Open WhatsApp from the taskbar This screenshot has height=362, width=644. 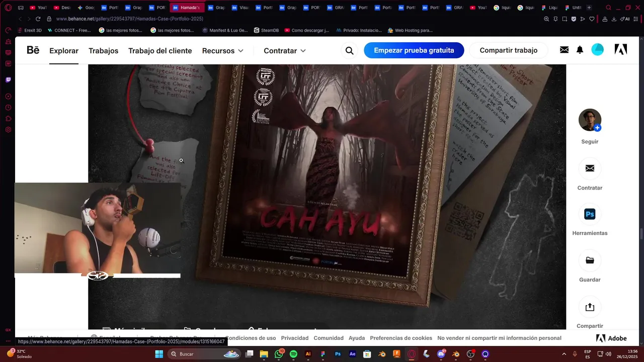[279, 354]
